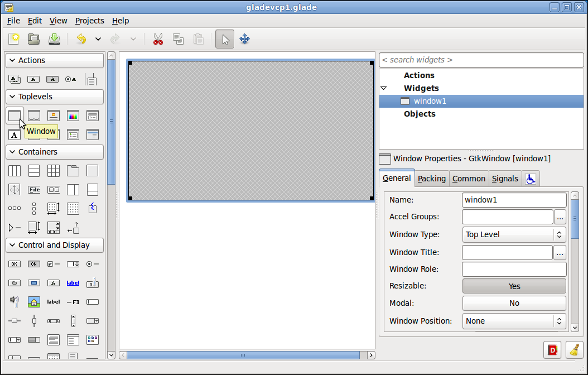Image resolution: width=588 pixels, height=375 pixels.
Task: Select Toggle Button 'ON' palette item
Action: coord(34,264)
